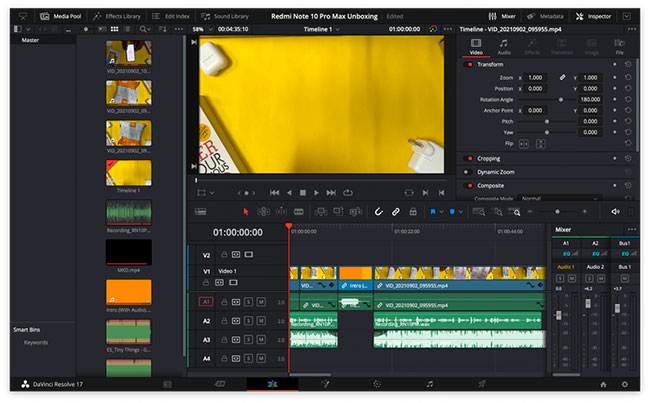Add a blue flag to the clip
This screenshot has width=650, height=403.
coord(432,212)
